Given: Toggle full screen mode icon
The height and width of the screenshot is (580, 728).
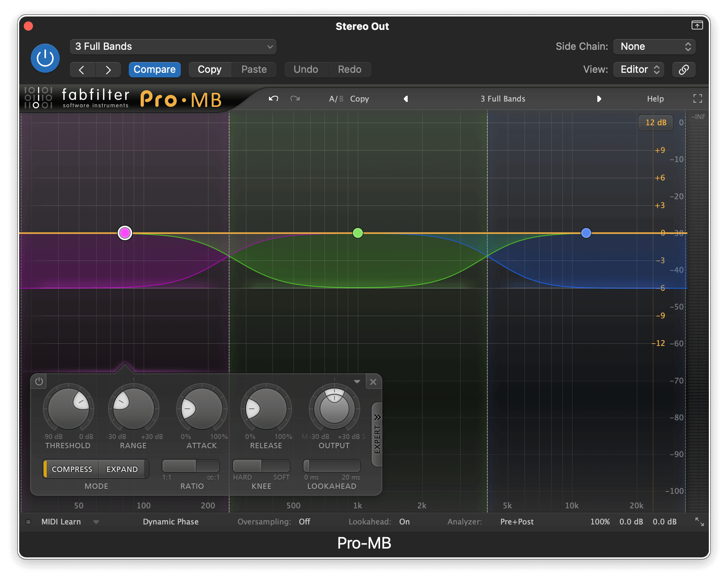Looking at the screenshot, I should point(698,99).
